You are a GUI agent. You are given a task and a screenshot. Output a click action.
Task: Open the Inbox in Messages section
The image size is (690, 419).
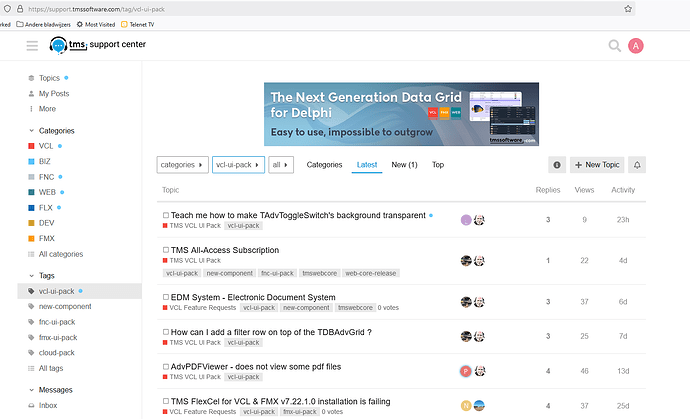(48, 405)
